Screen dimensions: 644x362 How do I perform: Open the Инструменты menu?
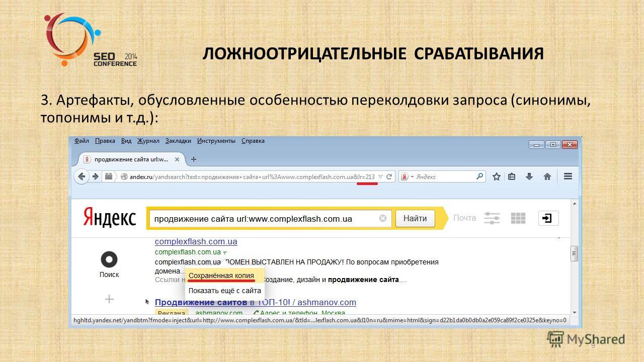pyautogui.click(x=216, y=141)
